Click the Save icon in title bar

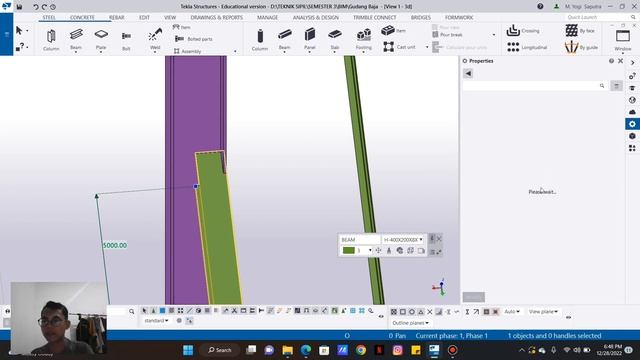click(19, 7)
